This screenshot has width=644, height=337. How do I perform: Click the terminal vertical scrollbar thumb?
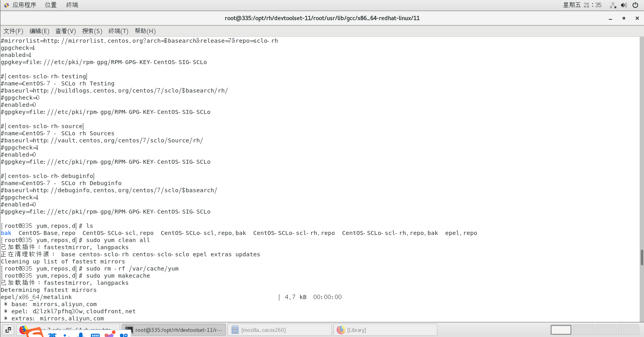coord(642,257)
